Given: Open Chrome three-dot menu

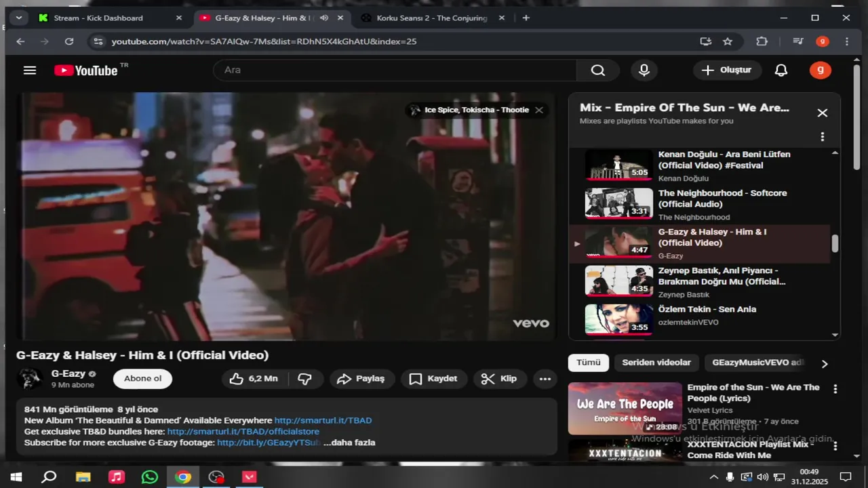Looking at the screenshot, I should point(846,41).
